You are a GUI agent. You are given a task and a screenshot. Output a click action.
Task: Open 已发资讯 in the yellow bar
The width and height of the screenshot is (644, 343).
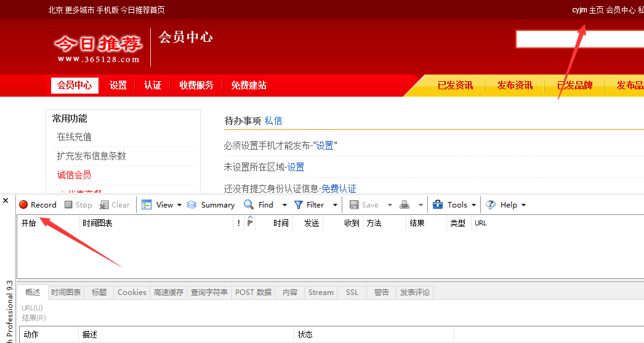(x=455, y=86)
